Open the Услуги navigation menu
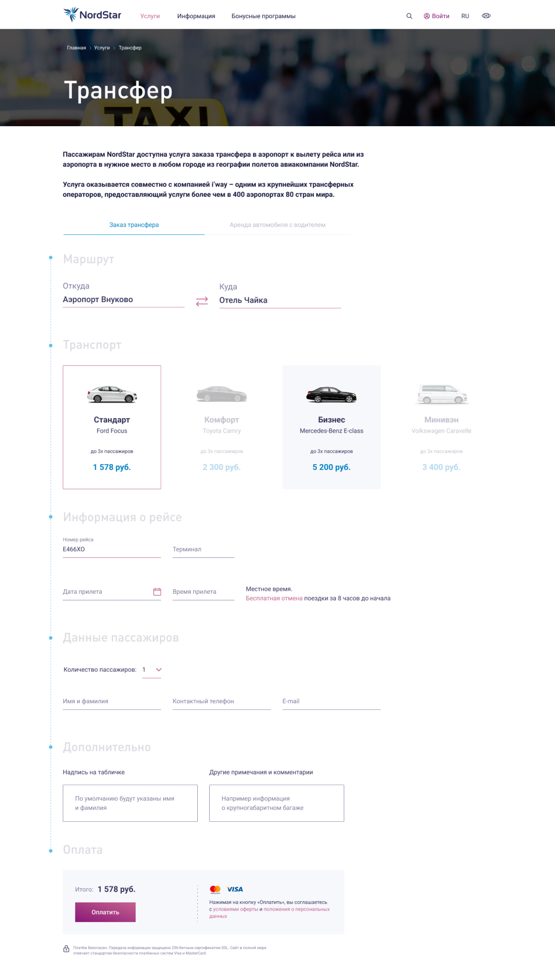Image resolution: width=555 pixels, height=980 pixels. point(150,16)
